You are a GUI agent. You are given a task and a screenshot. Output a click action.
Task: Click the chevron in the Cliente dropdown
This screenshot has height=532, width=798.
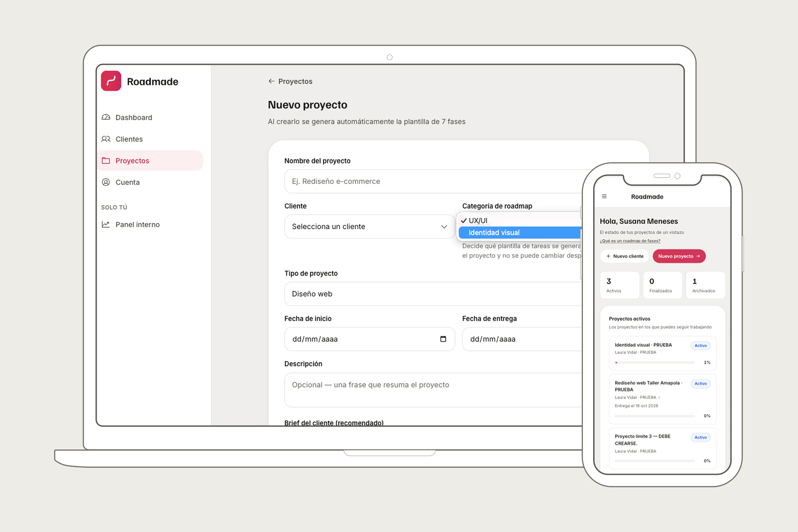click(444, 227)
